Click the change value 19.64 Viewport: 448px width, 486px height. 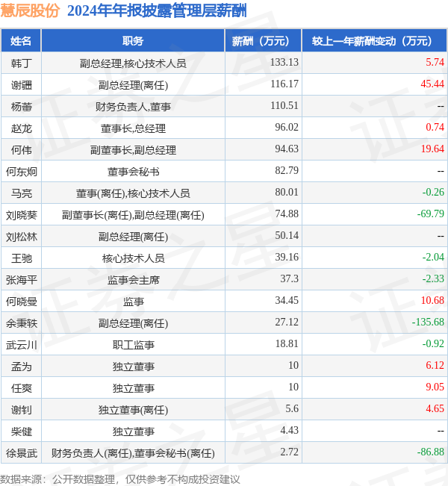[x=432, y=149]
